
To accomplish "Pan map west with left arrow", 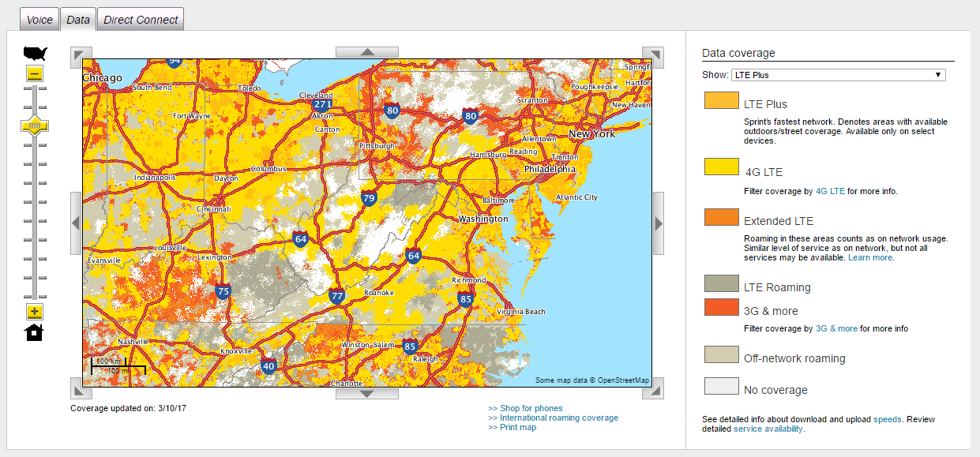I will [x=77, y=223].
